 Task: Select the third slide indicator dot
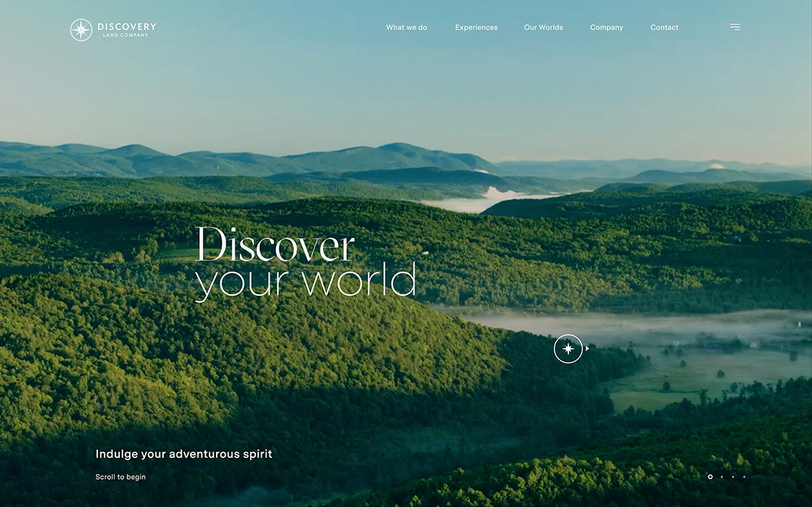point(732,476)
